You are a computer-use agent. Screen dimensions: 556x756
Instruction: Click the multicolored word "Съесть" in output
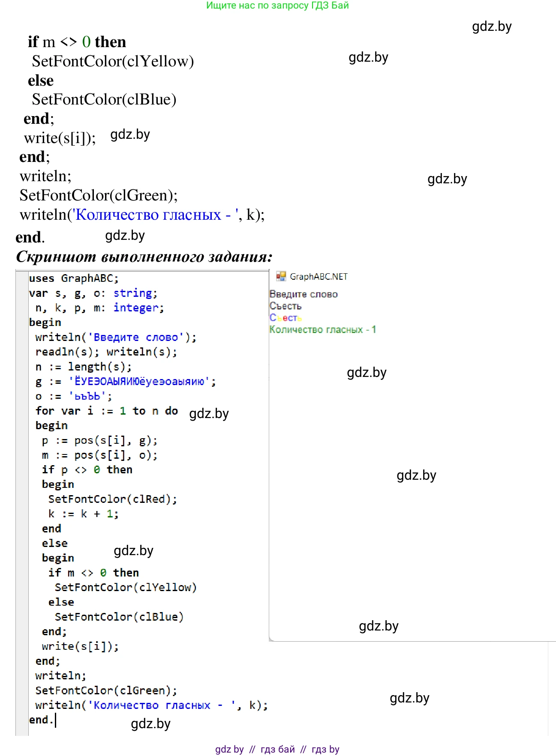[286, 318]
